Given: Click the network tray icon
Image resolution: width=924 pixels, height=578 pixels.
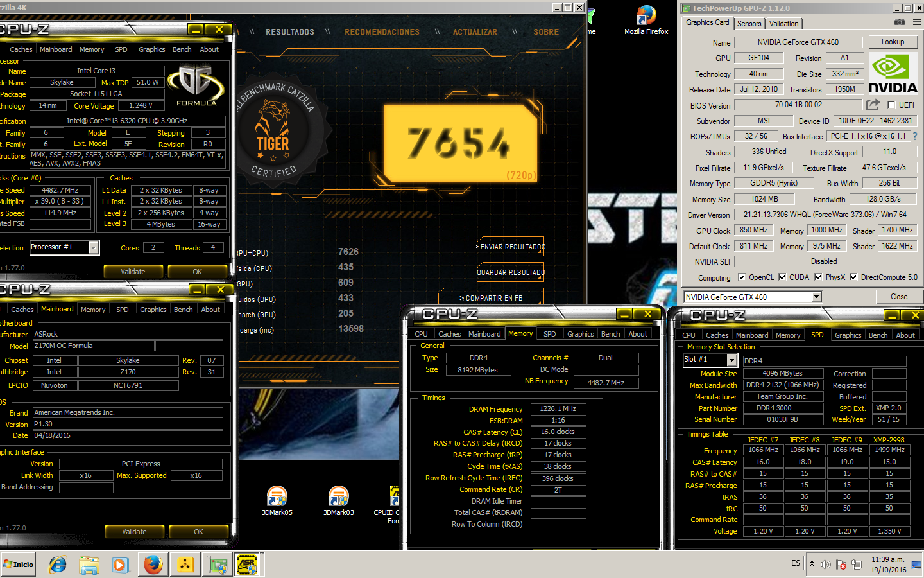Looking at the screenshot, I should [856, 565].
